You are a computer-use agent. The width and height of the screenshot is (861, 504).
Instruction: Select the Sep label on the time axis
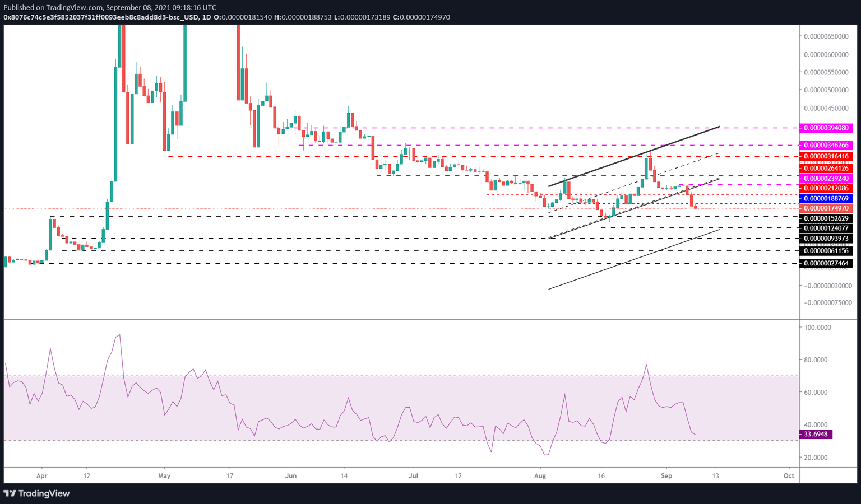(666, 475)
